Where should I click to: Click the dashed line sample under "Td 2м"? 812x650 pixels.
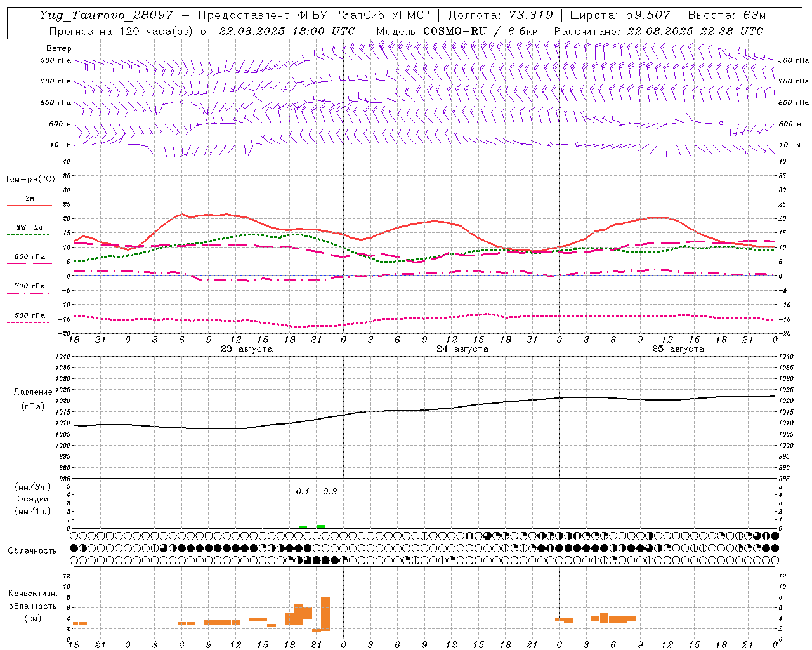coord(29,234)
